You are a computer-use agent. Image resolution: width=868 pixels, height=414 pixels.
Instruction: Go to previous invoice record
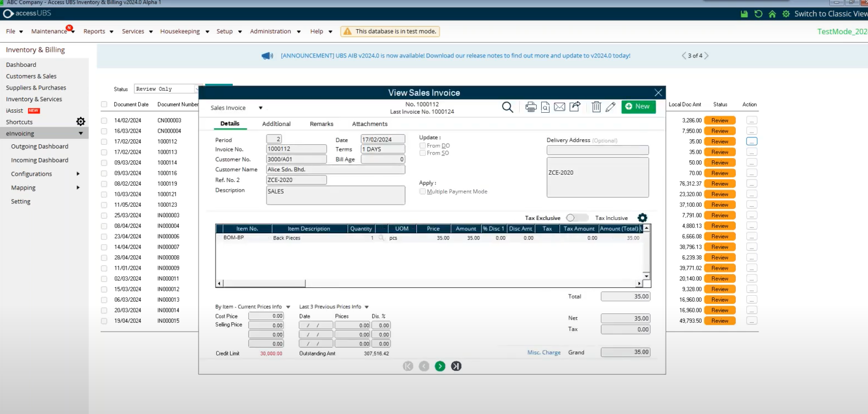(424, 366)
